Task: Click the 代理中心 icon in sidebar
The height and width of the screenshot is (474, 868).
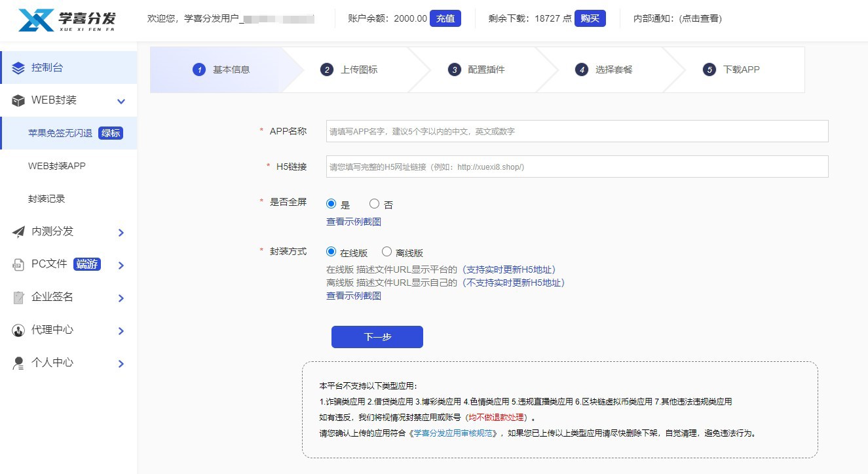Action: coord(18,330)
